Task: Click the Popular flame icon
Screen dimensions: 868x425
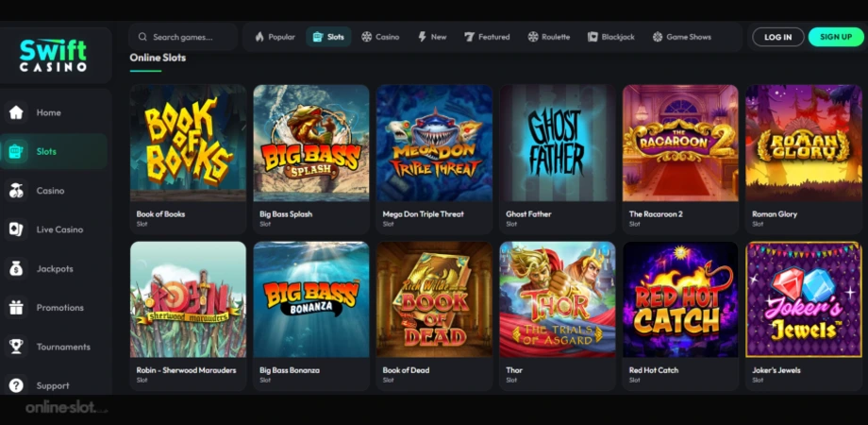Action: pyautogui.click(x=259, y=37)
